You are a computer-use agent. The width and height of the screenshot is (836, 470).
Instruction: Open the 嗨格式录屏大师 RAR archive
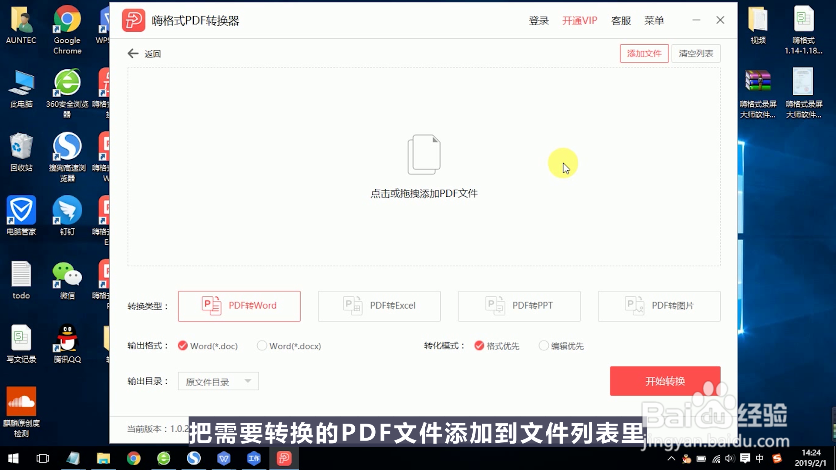pos(758,94)
